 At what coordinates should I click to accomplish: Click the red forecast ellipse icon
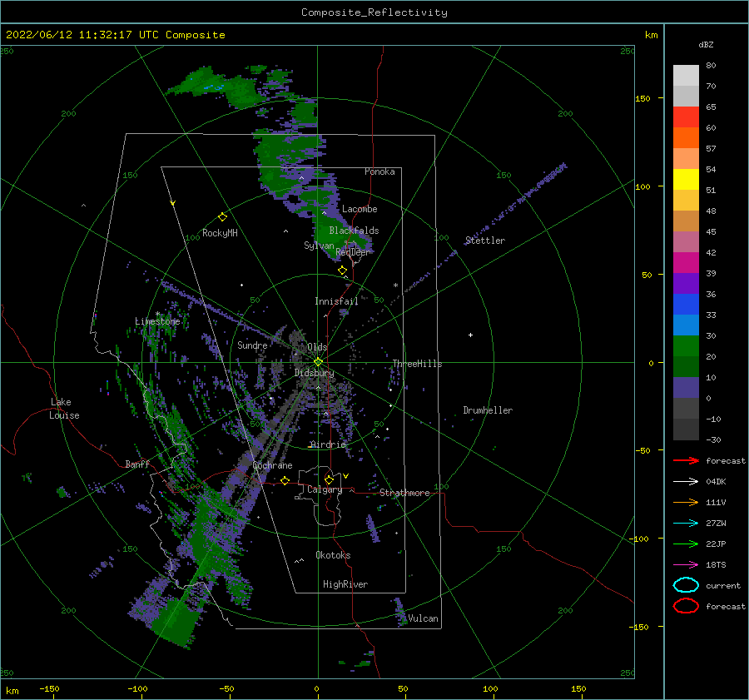[x=686, y=606]
